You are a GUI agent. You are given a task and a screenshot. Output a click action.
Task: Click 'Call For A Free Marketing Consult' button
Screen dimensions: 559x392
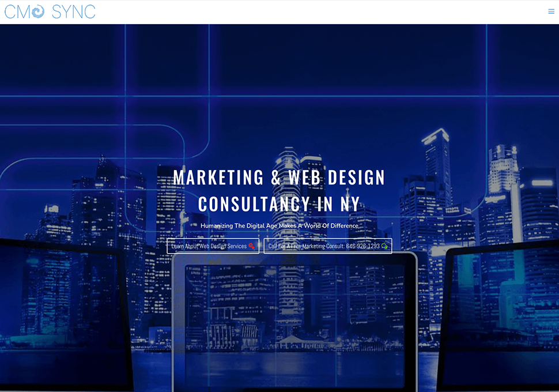click(327, 246)
